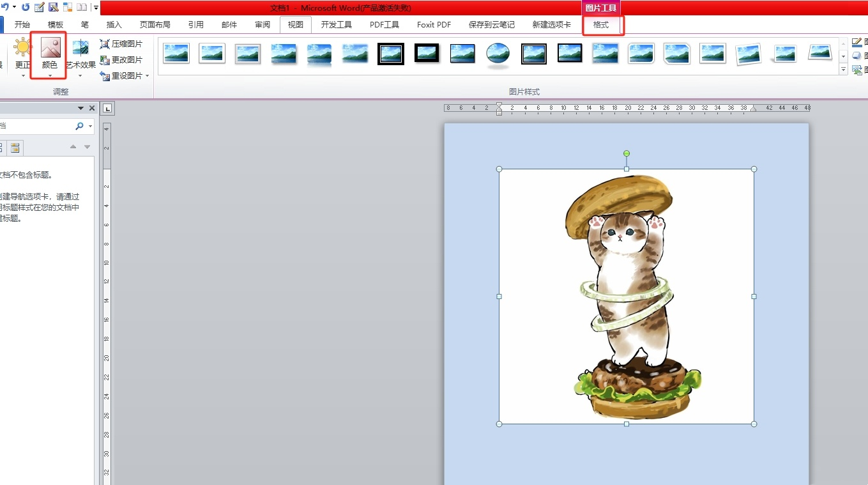868x485 pixels.
Task: Apply the Double Frame Black picture style
Action: click(391, 54)
